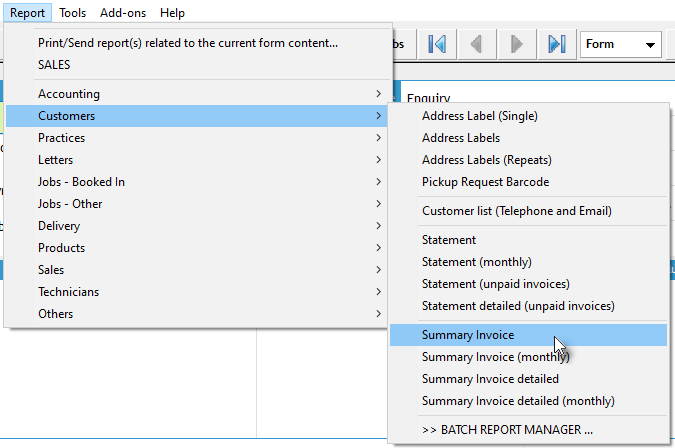Select Statement (monthly) report
Screen dimensions: 675x448
476,262
